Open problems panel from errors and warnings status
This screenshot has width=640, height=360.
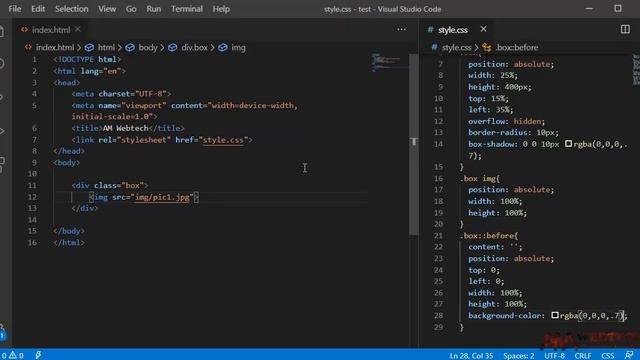[12, 355]
